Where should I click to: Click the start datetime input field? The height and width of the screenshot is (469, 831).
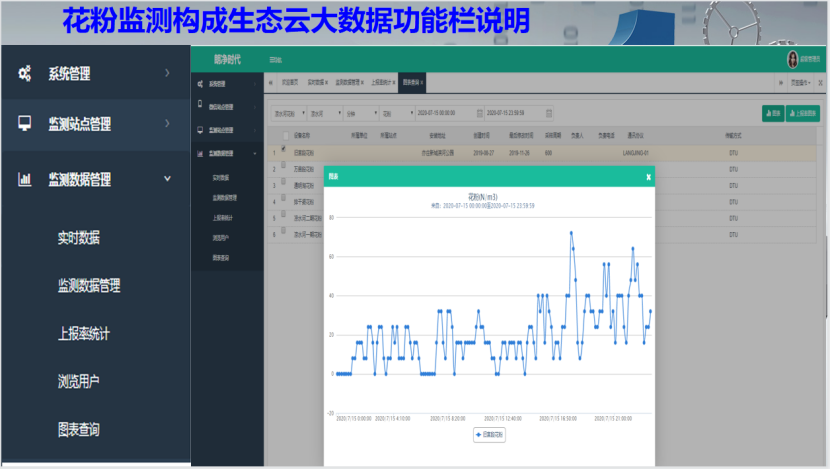click(x=440, y=113)
